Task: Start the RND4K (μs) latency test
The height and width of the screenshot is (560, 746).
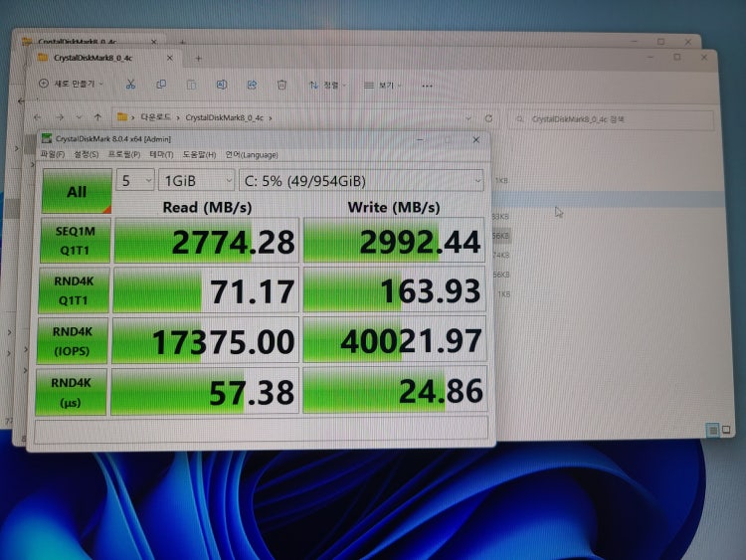Action: [x=71, y=392]
